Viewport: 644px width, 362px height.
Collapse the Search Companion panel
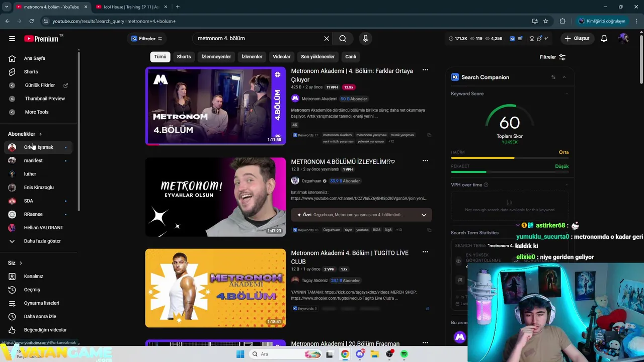(564, 77)
